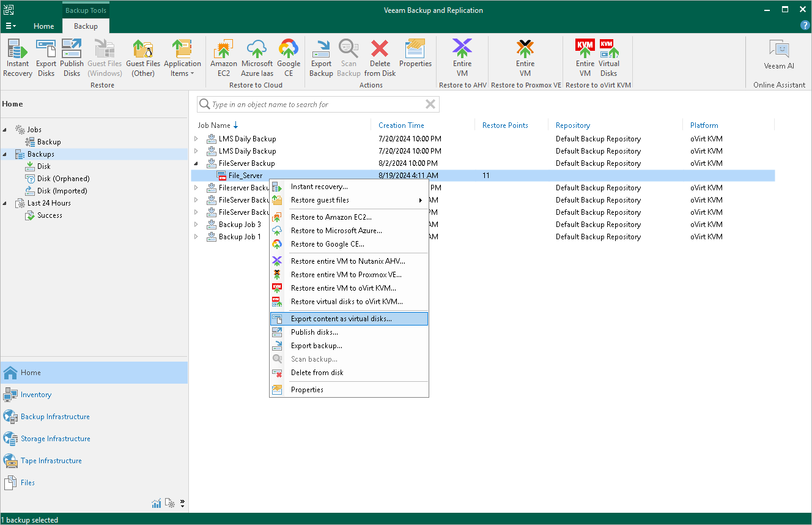Click the Home navigation pane button
Image resolution: width=812 pixels, height=525 pixels.
click(x=94, y=373)
